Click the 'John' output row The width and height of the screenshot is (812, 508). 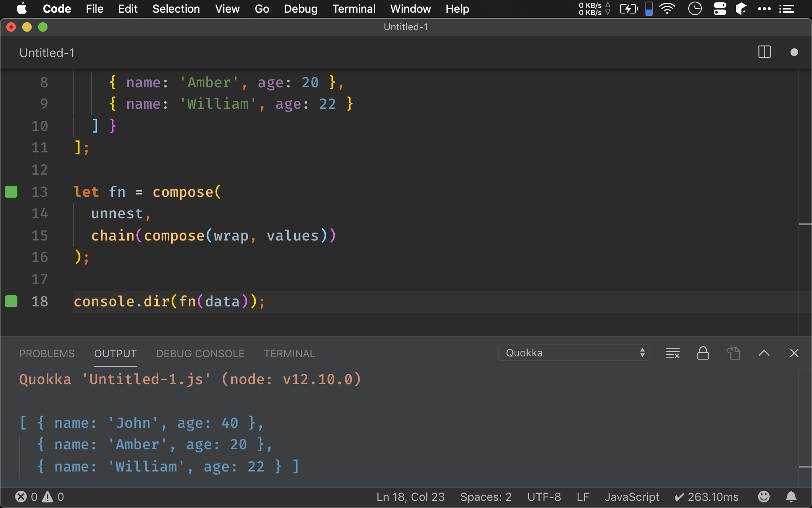click(142, 423)
